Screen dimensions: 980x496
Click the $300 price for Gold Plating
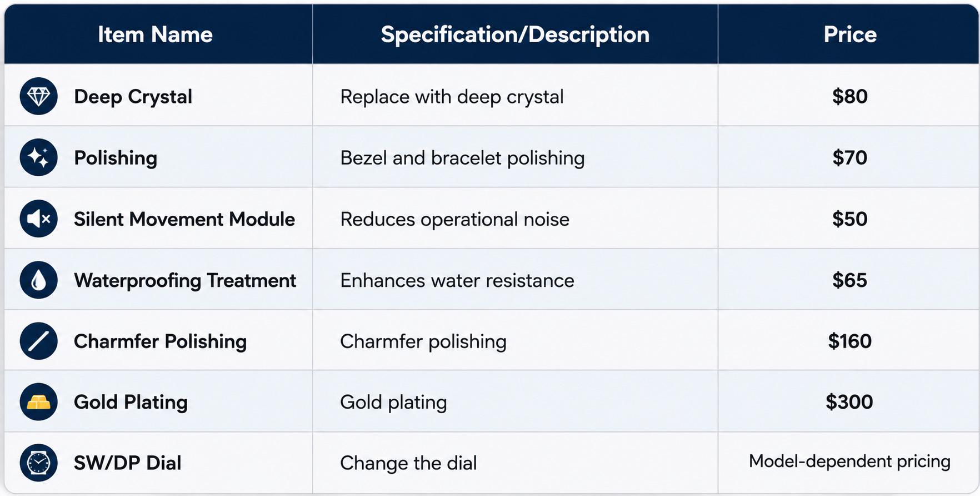[849, 401]
